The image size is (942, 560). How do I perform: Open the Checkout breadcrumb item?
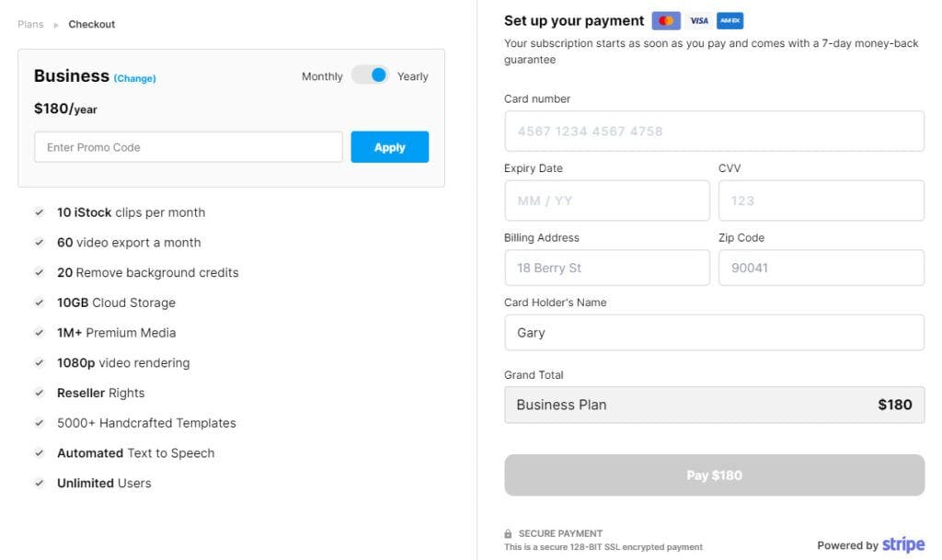(x=91, y=24)
